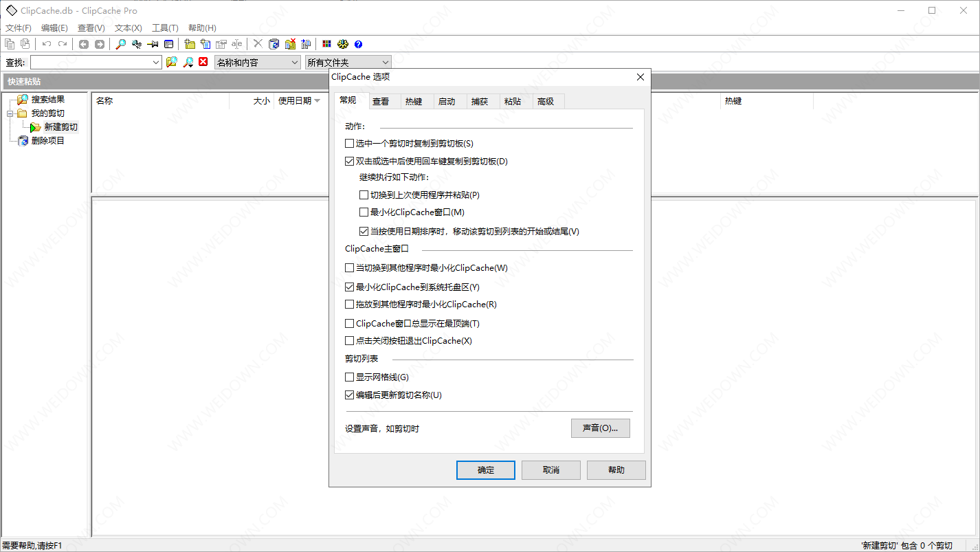Open the 名称和内容 search scope dropdown

point(258,63)
